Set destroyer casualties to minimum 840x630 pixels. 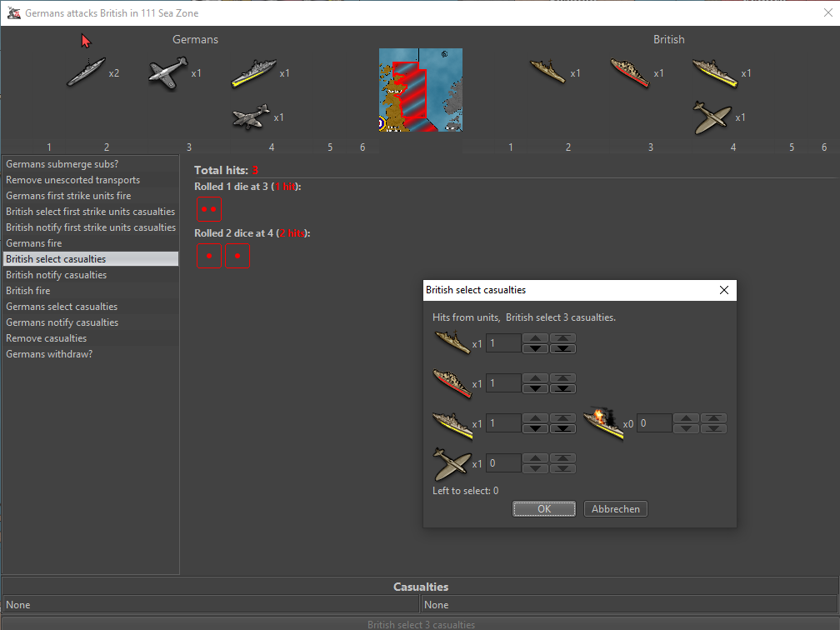point(562,348)
